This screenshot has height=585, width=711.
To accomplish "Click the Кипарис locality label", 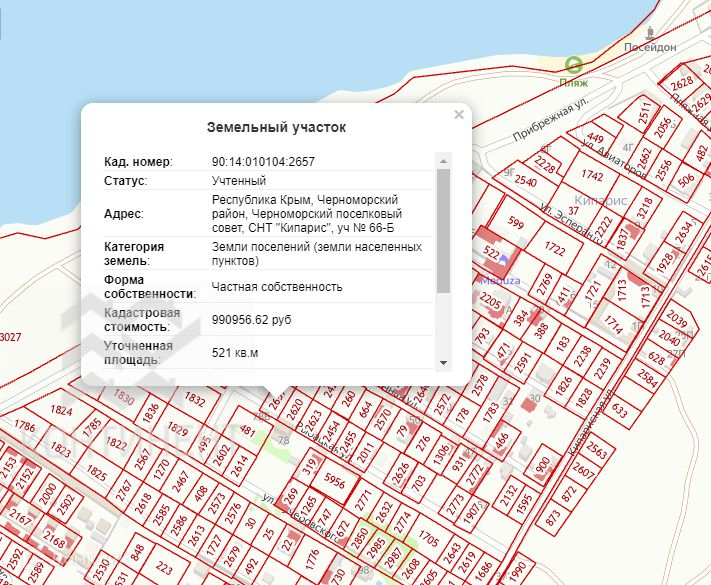I will click(x=602, y=200).
